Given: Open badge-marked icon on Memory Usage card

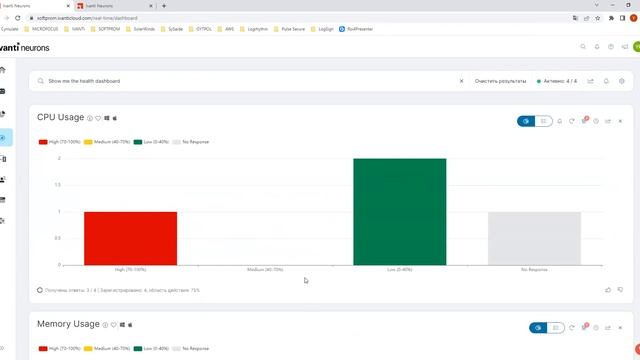Looking at the screenshot, I should [x=584, y=327].
